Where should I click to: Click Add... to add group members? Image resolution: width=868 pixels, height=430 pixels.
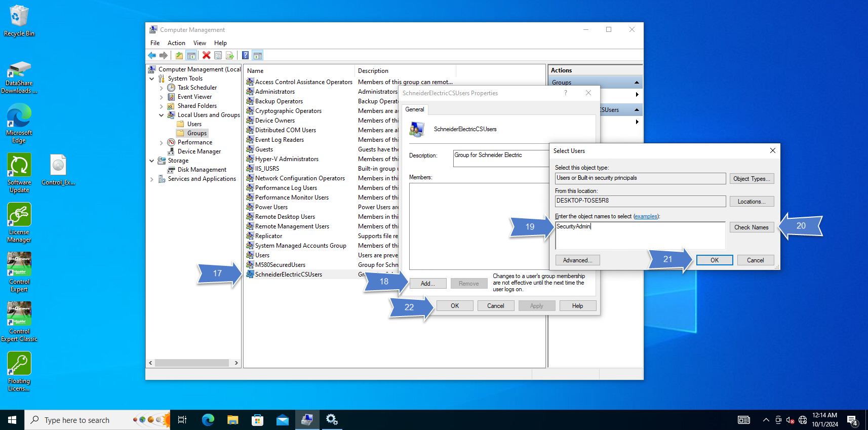(x=428, y=284)
